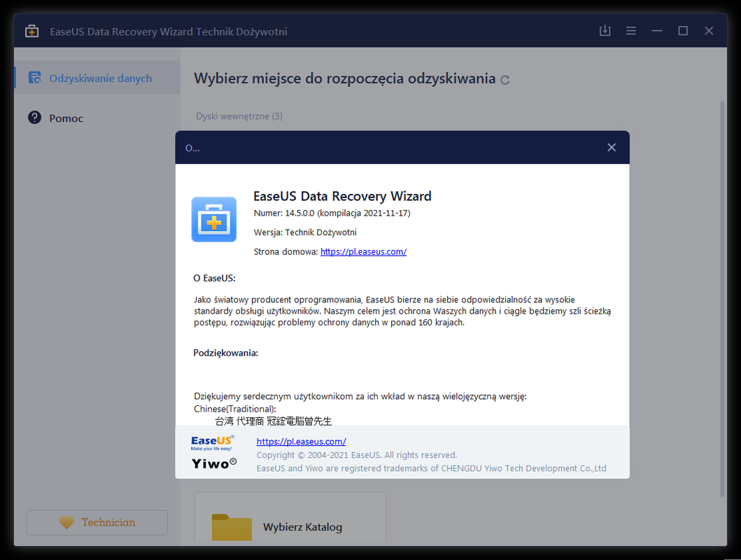
Task: Click the main window vertical scrollbar
Action: tap(722, 299)
